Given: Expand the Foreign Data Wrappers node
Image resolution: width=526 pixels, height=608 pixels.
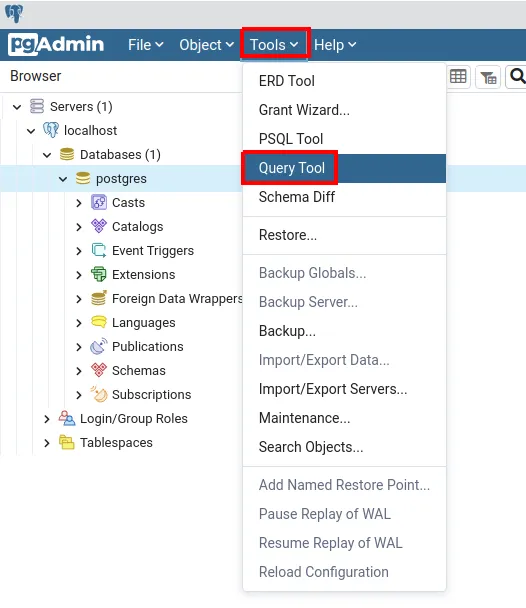Looking at the screenshot, I should [79, 299].
